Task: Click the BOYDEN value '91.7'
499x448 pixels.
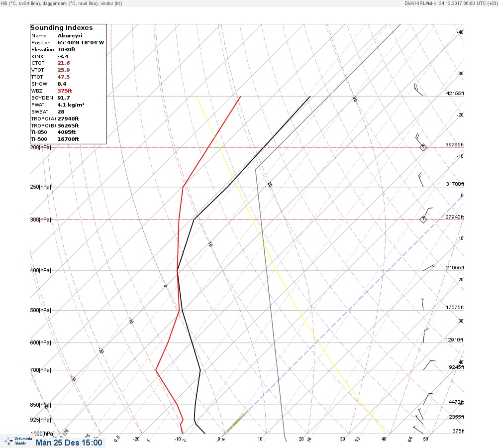Action: pyautogui.click(x=63, y=98)
